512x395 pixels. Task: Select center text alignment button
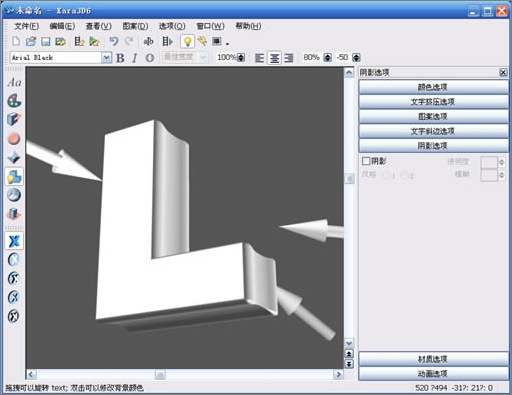point(274,58)
